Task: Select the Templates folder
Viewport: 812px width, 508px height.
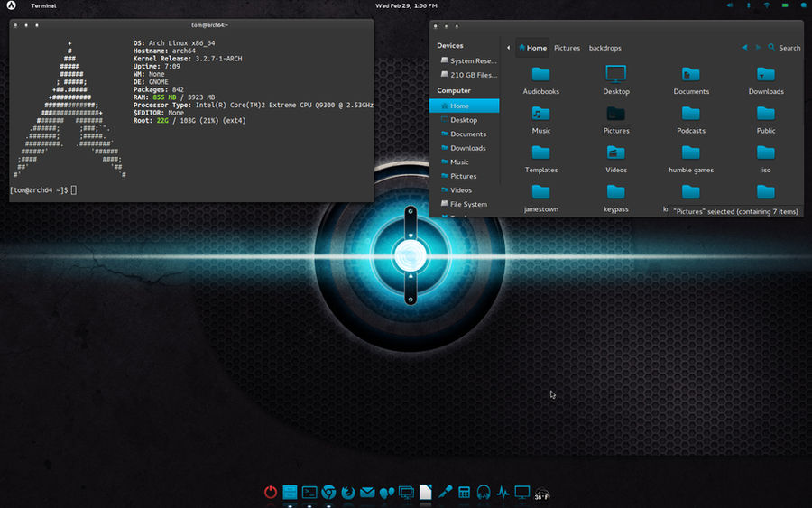Action: point(540,159)
